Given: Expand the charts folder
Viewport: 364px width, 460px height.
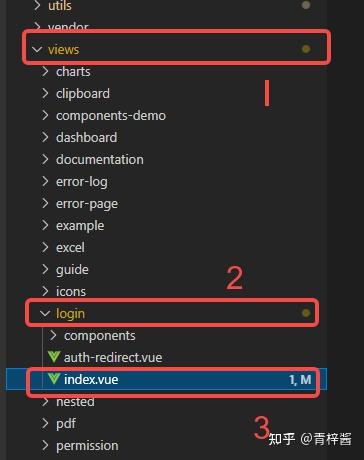Looking at the screenshot, I should 45,71.
